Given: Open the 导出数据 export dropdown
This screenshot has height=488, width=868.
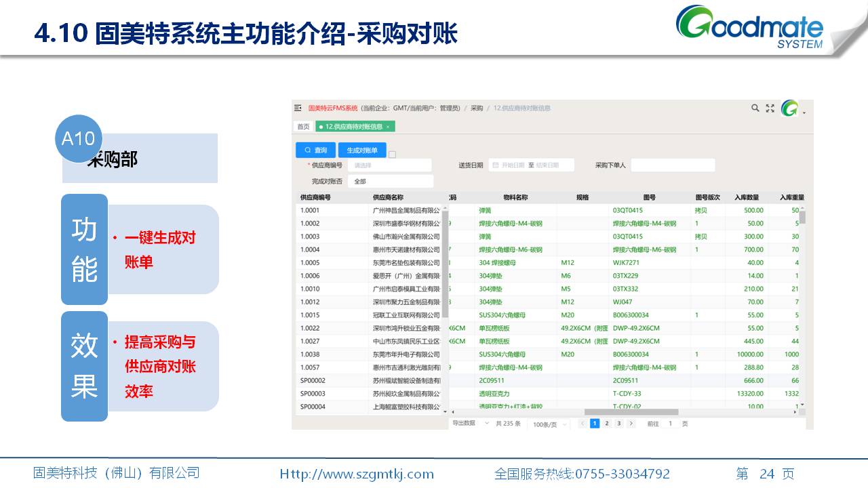Looking at the screenshot, I should [470, 424].
